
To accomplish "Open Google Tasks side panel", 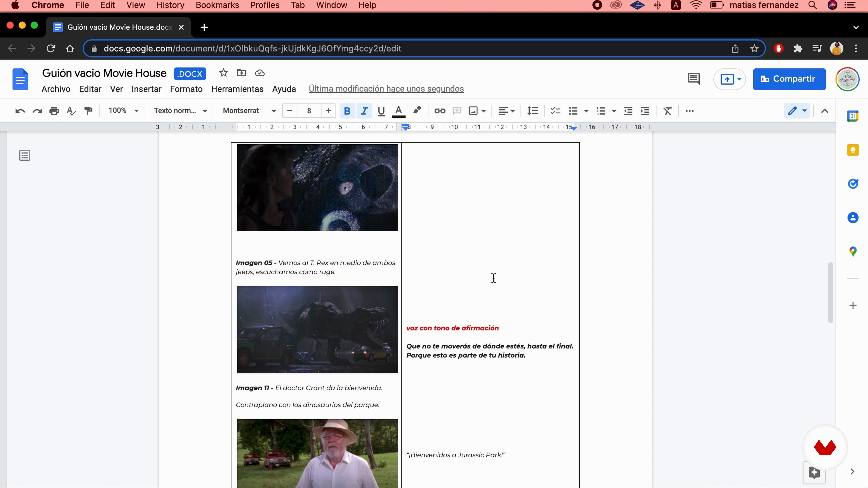I will pyautogui.click(x=853, y=183).
